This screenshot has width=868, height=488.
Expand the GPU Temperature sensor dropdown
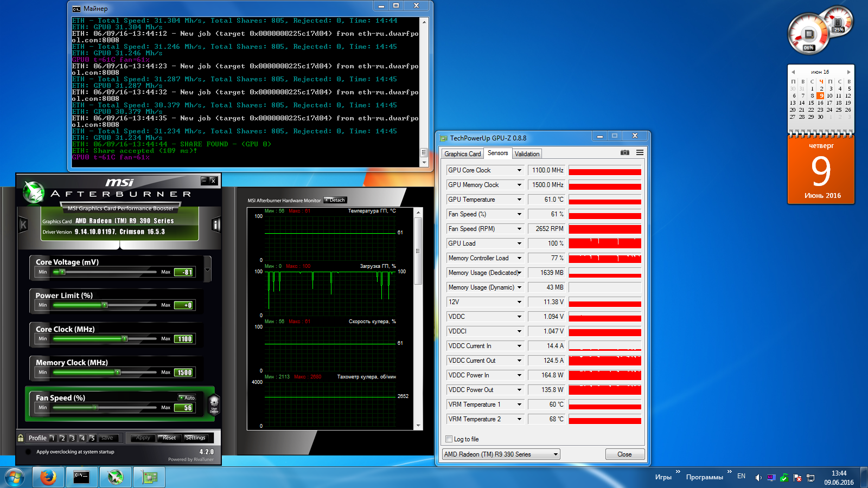tap(519, 200)
